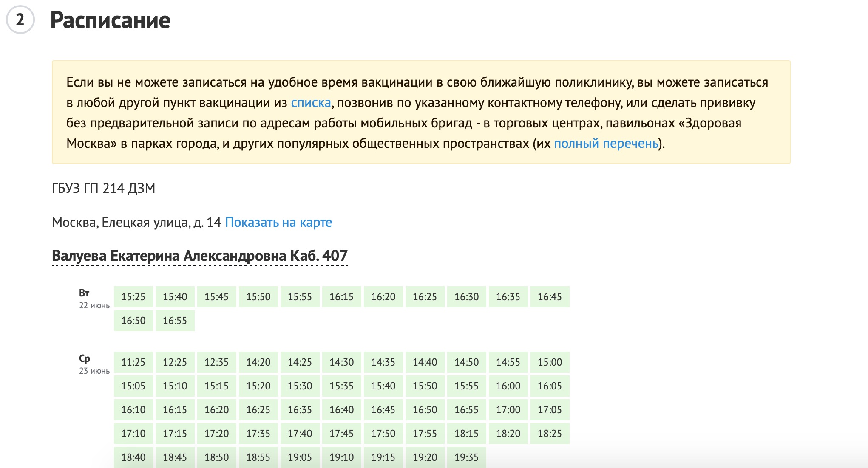
Task: Select Wednesday 12:35 appointment slot
Action: (216, 362)
